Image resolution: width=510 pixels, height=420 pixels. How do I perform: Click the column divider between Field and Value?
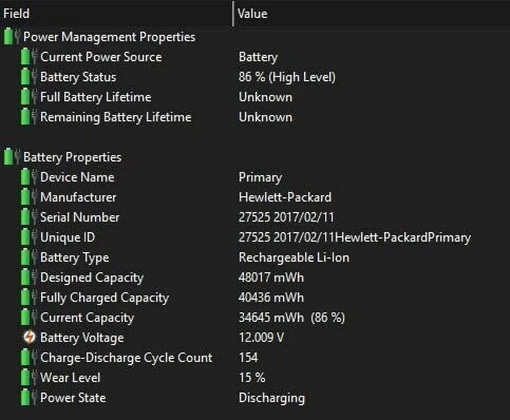point(233,14)
